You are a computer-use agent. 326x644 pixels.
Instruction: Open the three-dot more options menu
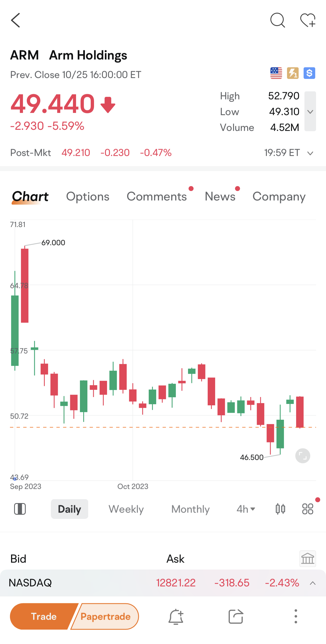click(296, 616)
